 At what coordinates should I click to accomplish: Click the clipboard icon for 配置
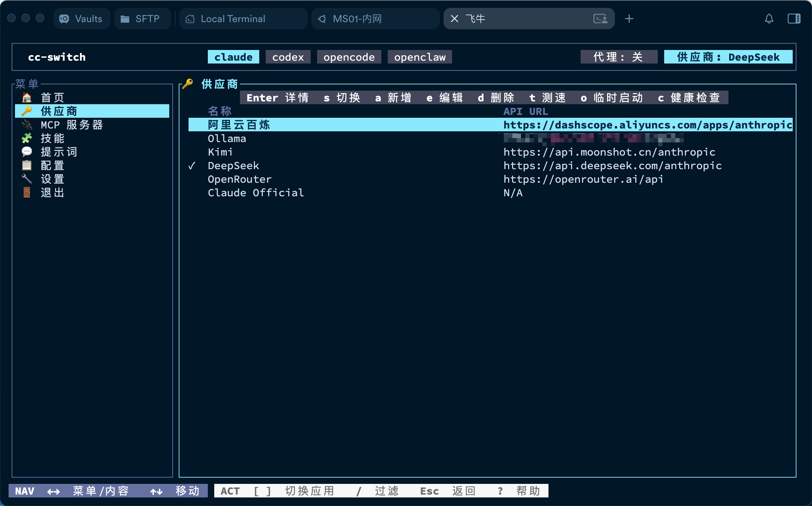(27, 165)
